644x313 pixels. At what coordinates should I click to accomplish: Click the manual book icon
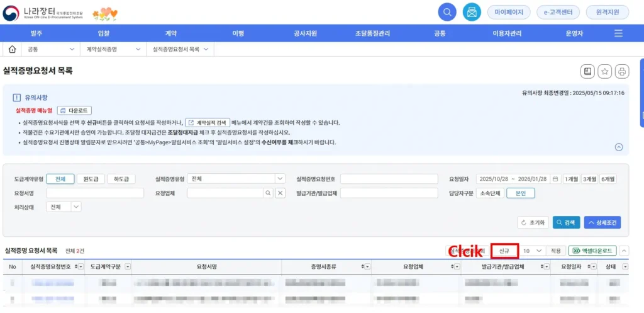coord(587,71)
